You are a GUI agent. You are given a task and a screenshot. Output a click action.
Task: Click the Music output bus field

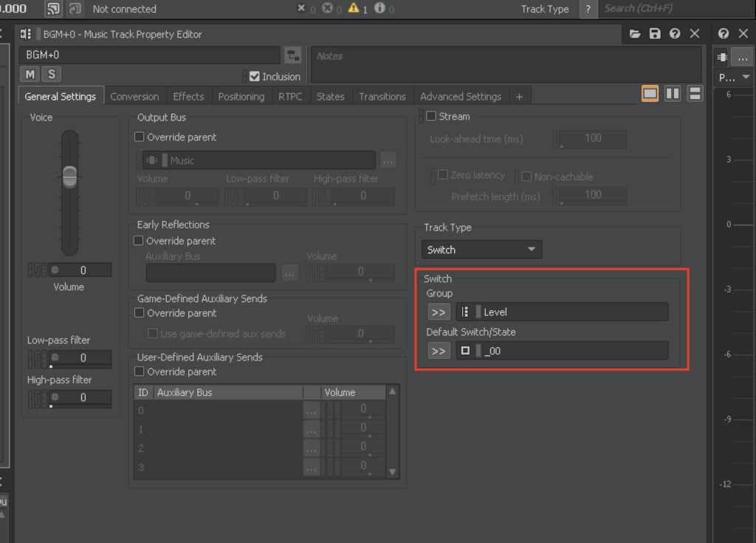[x=259, y=160]
